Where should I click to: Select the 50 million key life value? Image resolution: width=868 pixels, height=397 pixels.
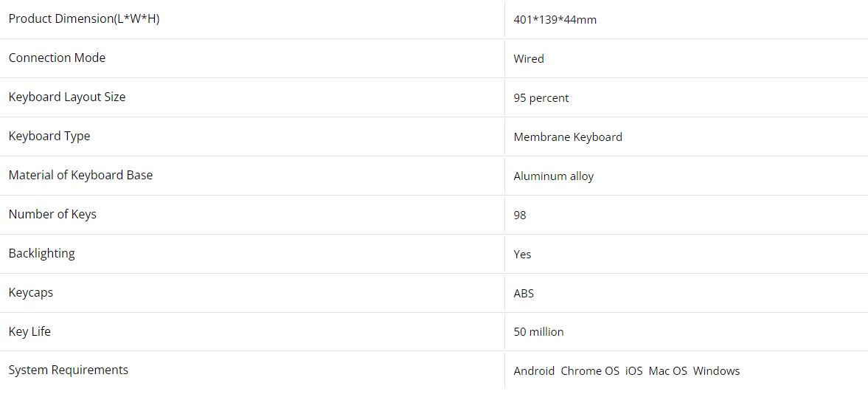tap(538, 332)
